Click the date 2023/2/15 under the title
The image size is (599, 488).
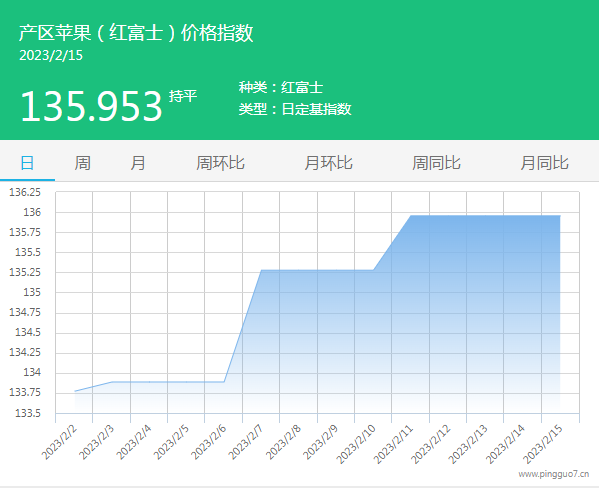pos(51,55)
